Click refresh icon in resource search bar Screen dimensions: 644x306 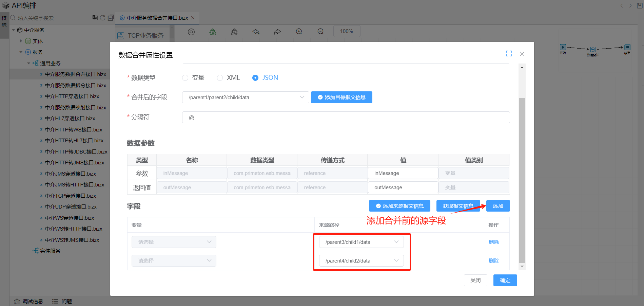pyautogui.click(x=102, y=18)
